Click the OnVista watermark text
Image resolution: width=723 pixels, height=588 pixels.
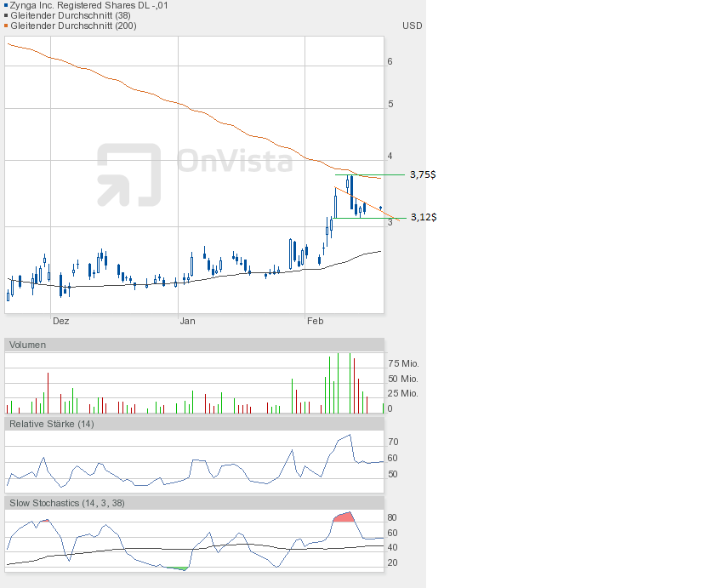[234, 161]
